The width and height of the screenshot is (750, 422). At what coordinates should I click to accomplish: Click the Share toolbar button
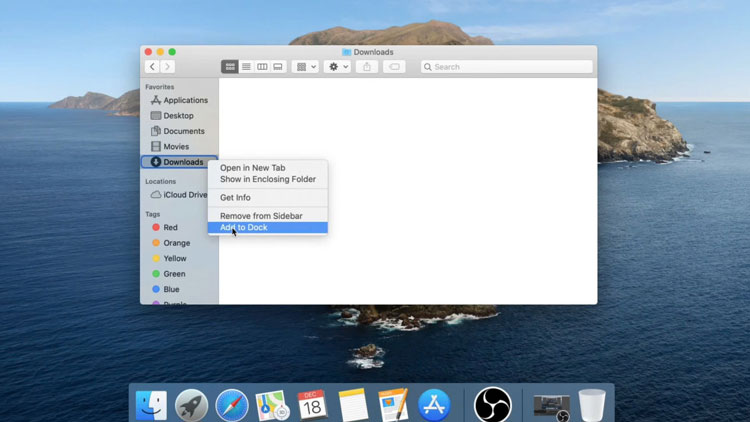click(367, 67)
